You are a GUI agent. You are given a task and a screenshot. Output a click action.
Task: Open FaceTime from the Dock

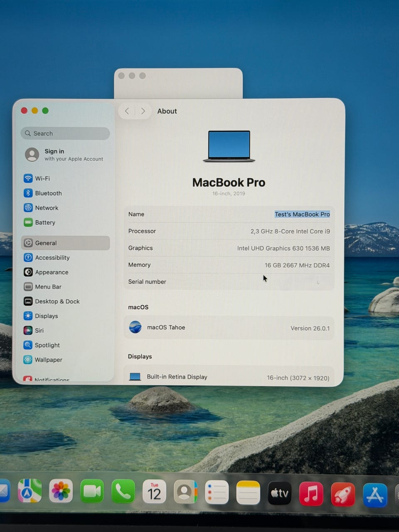point(92,491)
